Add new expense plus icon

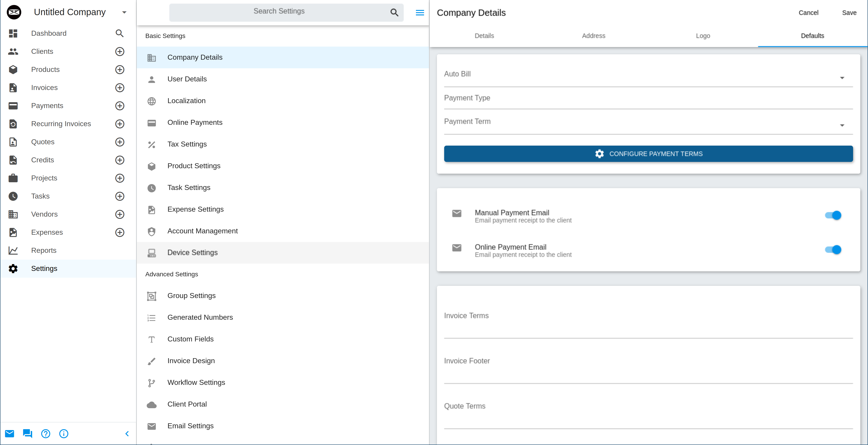click(x=120, y=232)
